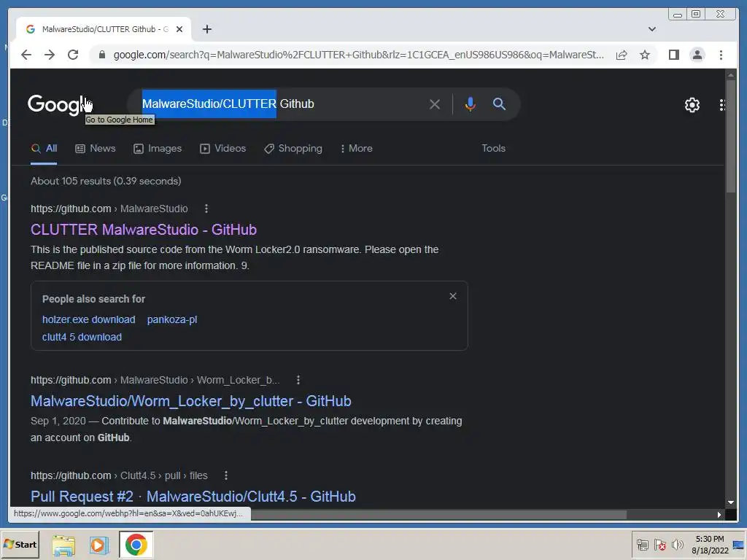The image size is (747, 560).
Task: Open the Google apps grid
Action: coord(721,105)
